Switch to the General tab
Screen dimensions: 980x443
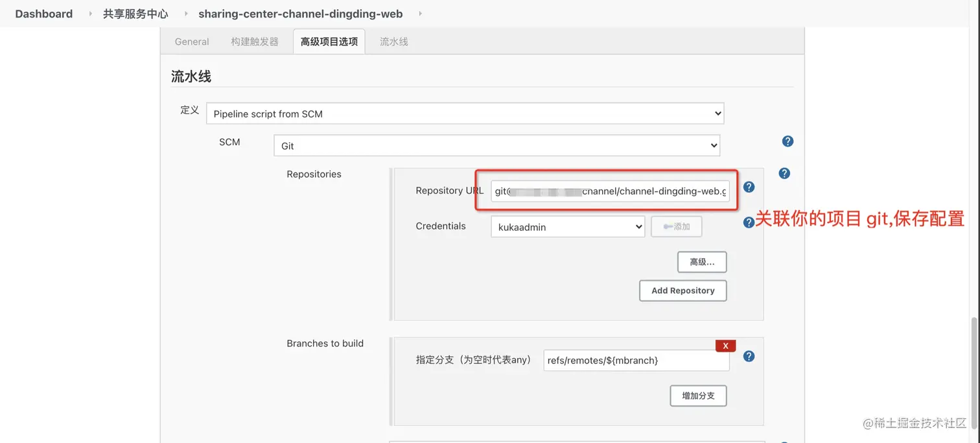coord(192,42)
